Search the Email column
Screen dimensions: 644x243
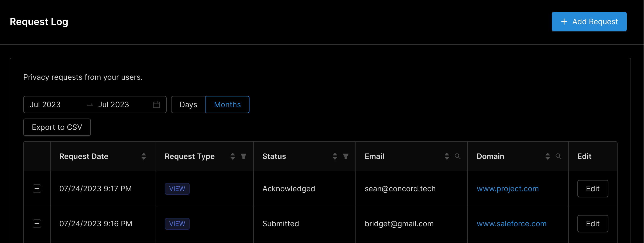coord(458,156)
